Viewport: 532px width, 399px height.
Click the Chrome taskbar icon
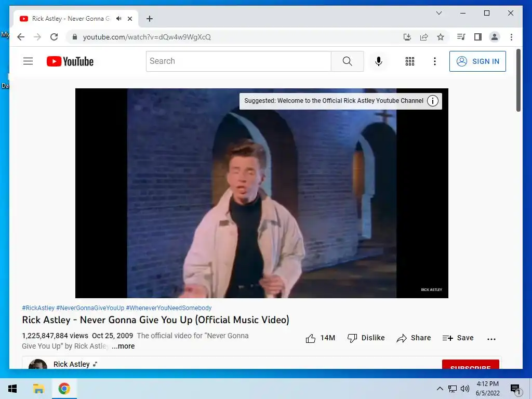64,389
